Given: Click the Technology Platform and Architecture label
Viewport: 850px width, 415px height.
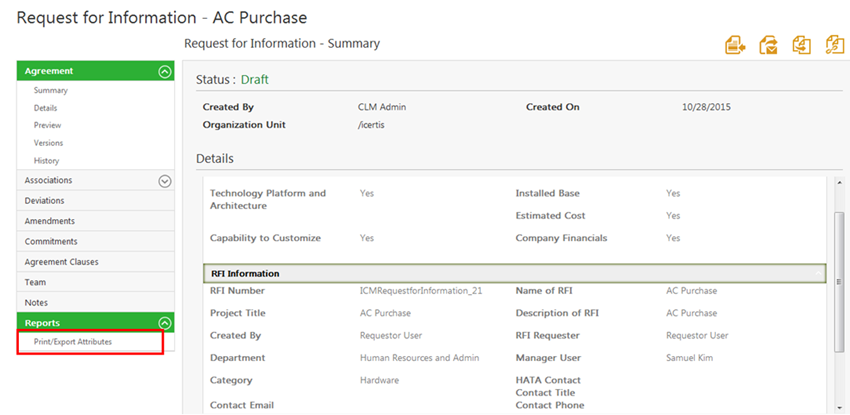Looking at the screenshot, I should click(268, 200).
